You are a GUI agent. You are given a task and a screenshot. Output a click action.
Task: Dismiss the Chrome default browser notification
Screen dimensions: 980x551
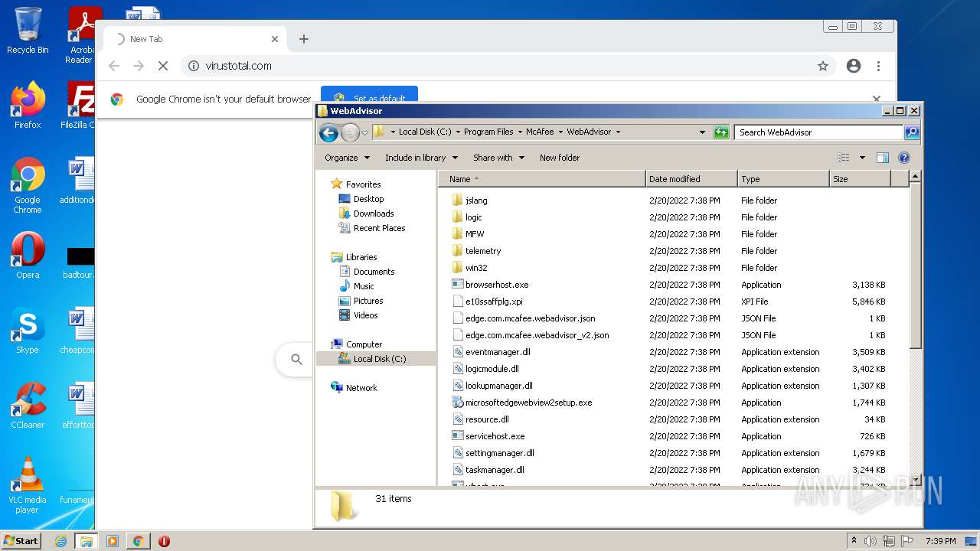tap(877, 99)
